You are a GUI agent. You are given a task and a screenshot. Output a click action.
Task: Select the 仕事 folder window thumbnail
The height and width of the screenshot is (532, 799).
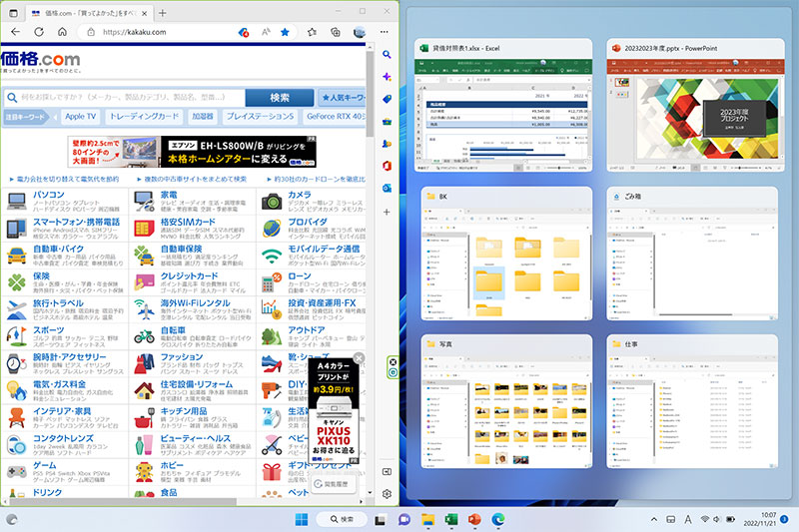click(x=692, y=401)
